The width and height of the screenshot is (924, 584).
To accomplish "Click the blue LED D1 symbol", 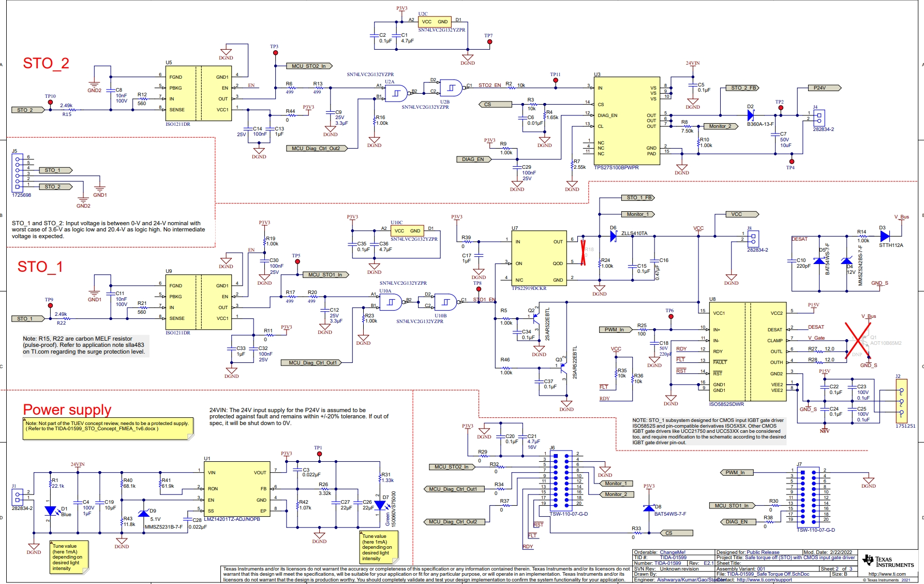I will [50, 511].
